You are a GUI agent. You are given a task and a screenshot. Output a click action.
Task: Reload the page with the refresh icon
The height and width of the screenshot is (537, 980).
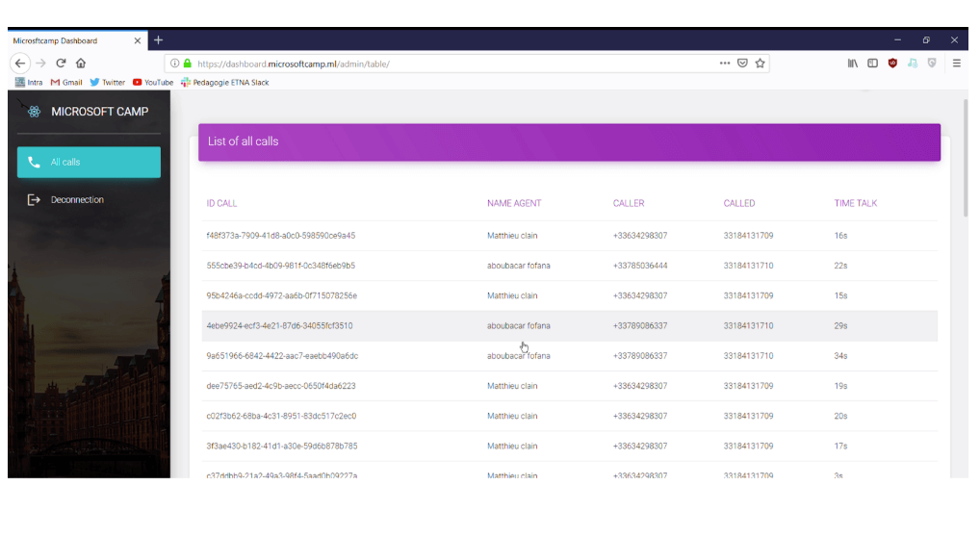(x=61, y=64)
